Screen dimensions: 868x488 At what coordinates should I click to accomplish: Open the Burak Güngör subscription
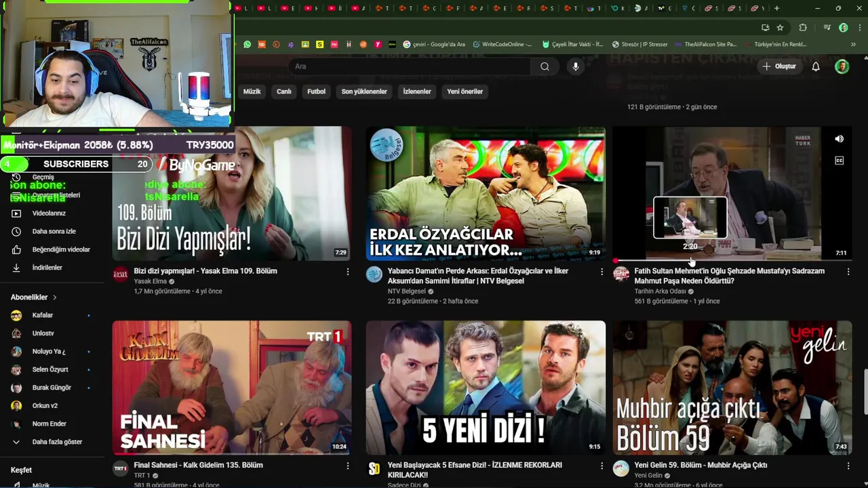[51, 388]
